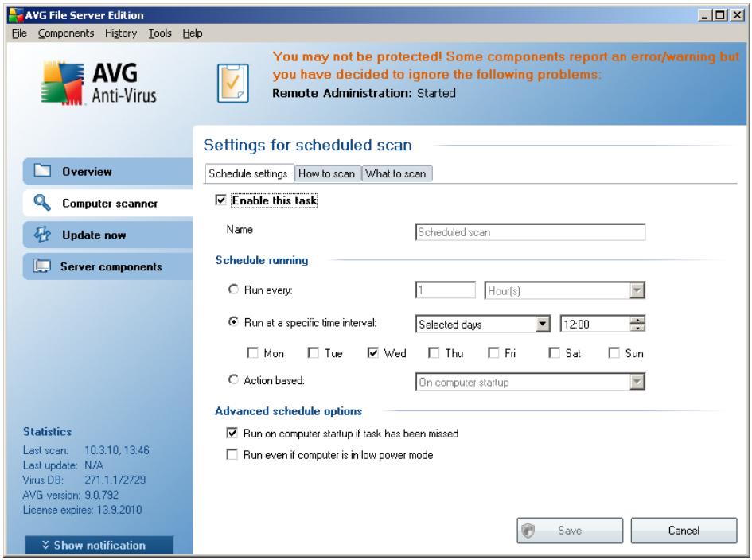Expand Show notification panel
The width and height of the screenshot is (752, 560).
[99, 545]
